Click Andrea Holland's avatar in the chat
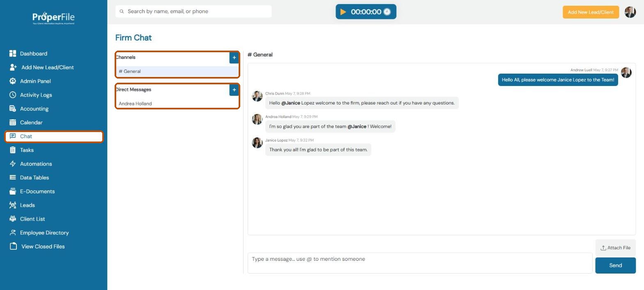This screenshot has height=290, width=644. [x=257, y=119]
